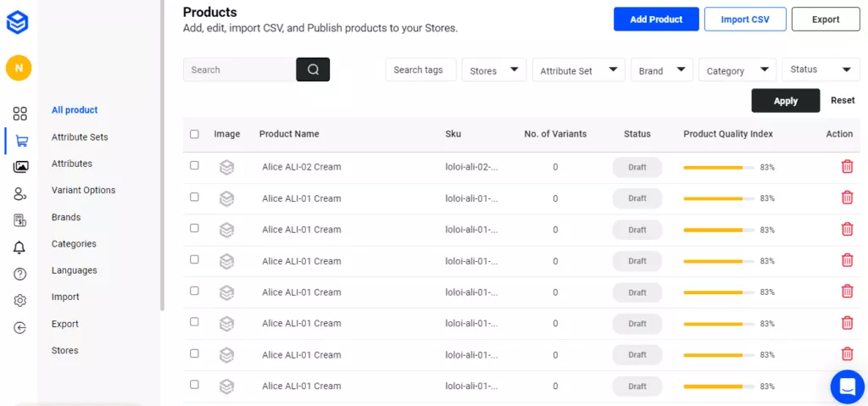868x406 pixels.
Task: Expand the Stores filter dropdown
Action: pyautogui.click(x=494, y=70)
